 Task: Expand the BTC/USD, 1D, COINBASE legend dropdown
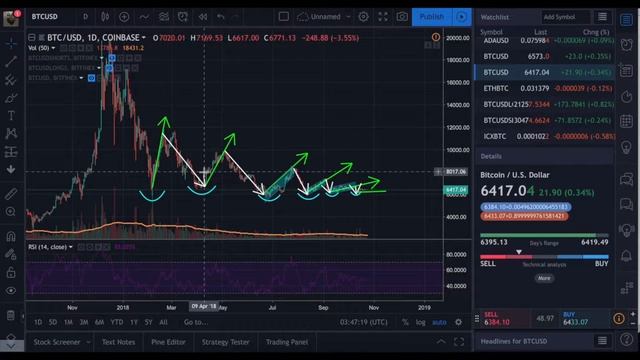tap(144, 38)
